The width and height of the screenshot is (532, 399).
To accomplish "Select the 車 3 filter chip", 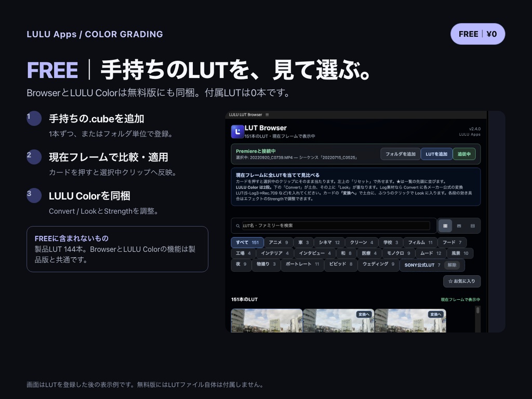I will [303, 243].
